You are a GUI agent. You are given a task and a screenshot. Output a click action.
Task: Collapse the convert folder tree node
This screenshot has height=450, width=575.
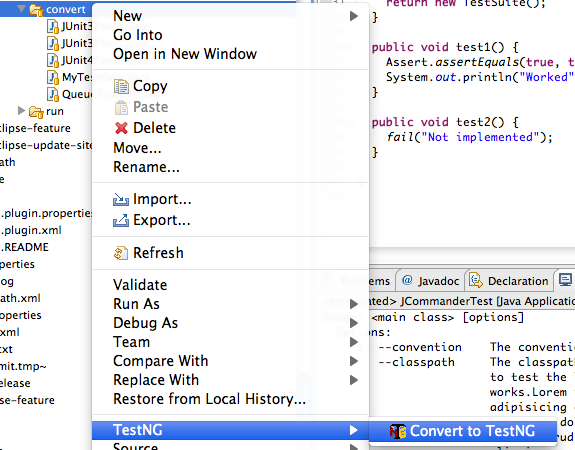(x=22, y=8)
